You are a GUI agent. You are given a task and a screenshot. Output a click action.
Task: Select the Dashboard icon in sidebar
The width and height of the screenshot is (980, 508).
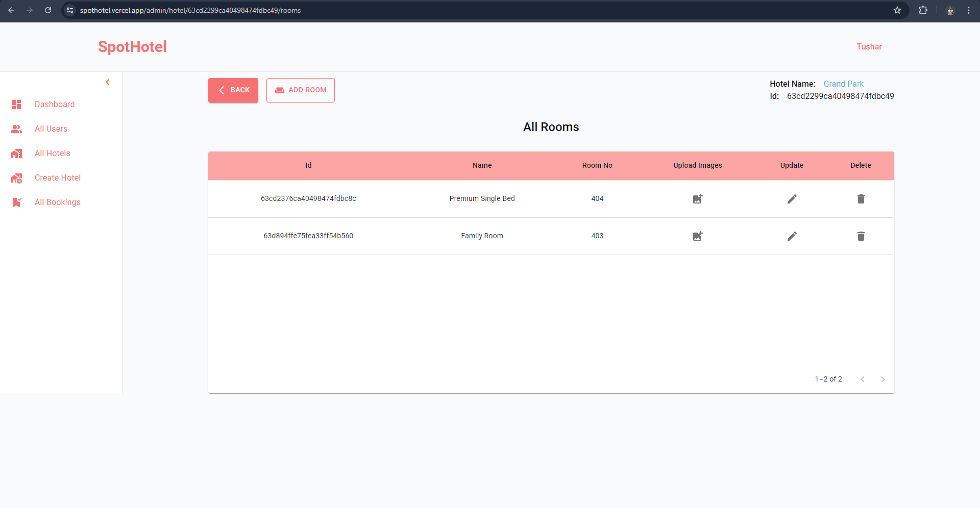pyautogui.click(x=16, y=104)
